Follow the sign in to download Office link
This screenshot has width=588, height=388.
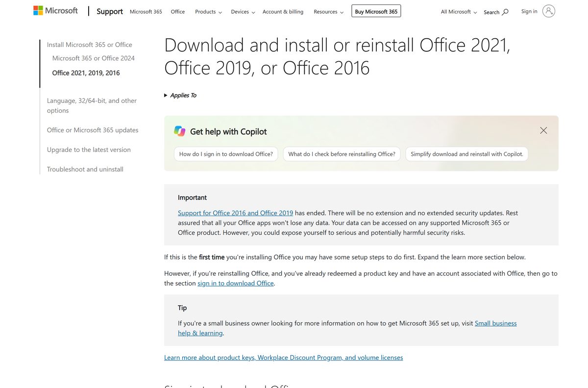(236, 283)
